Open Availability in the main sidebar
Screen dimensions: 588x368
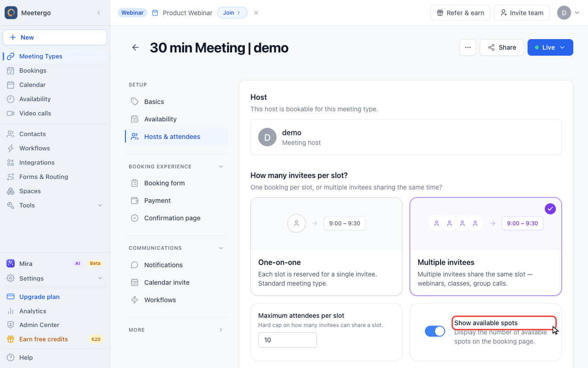pos(55,99)
